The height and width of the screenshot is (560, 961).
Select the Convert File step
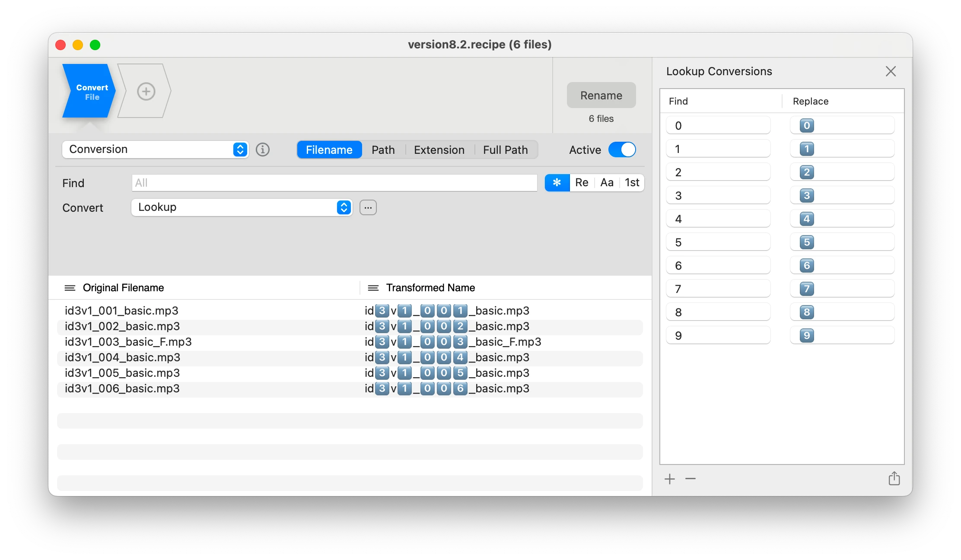tap(89, 92)
